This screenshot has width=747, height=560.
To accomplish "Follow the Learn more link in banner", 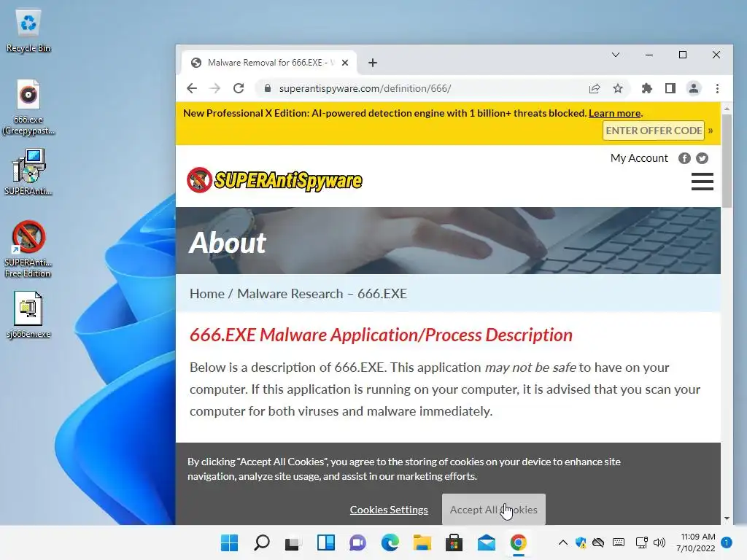I will (614, 113).
